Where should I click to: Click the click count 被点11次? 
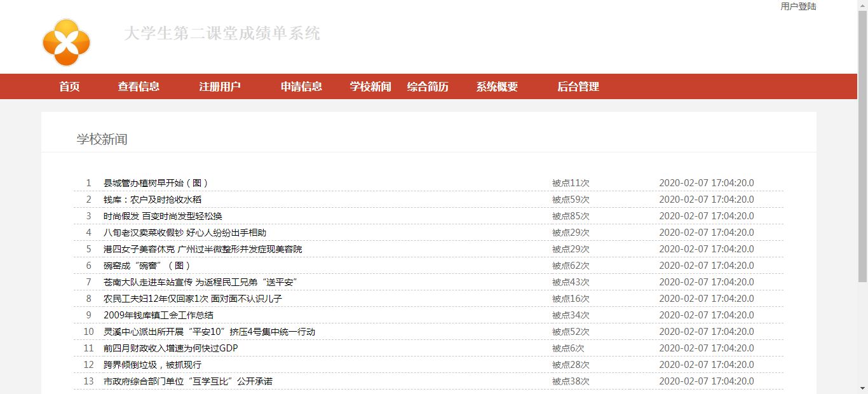[x=571, y=183]
